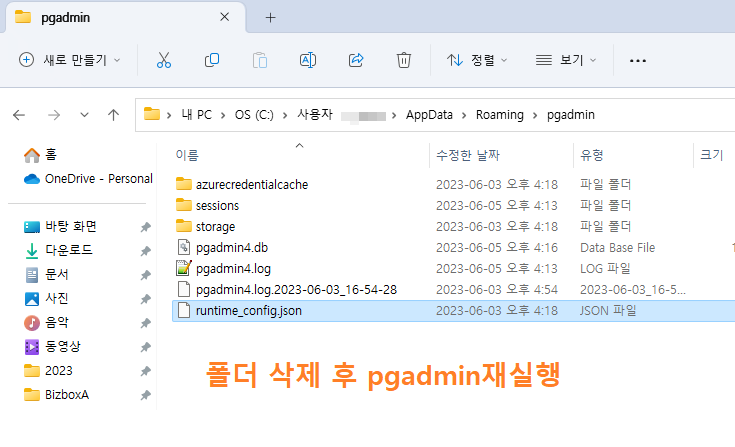The width and height of the screenshot is (735, 447).
Task: Open OneDrive - Personal in sidebar
Action: (x=88, y=179)
